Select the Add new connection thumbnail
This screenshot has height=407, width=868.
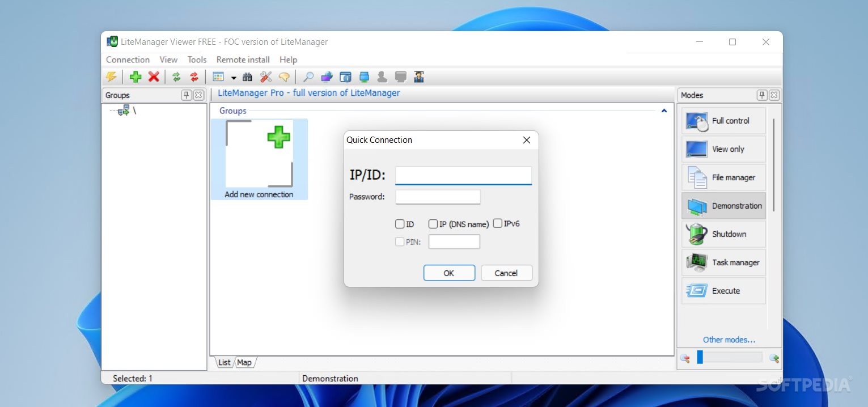[x=259, y=159]
